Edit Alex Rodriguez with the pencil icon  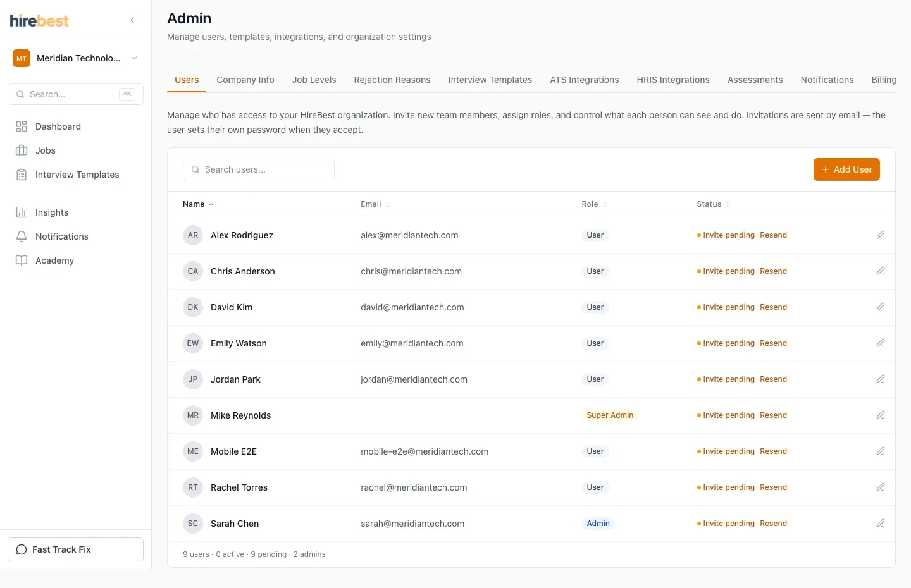click(880, 235)
